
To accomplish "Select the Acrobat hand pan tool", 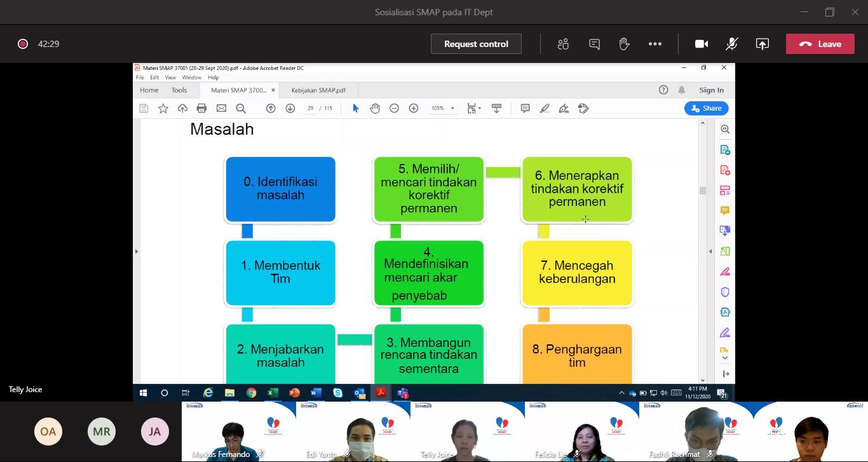I will point(375,109).
